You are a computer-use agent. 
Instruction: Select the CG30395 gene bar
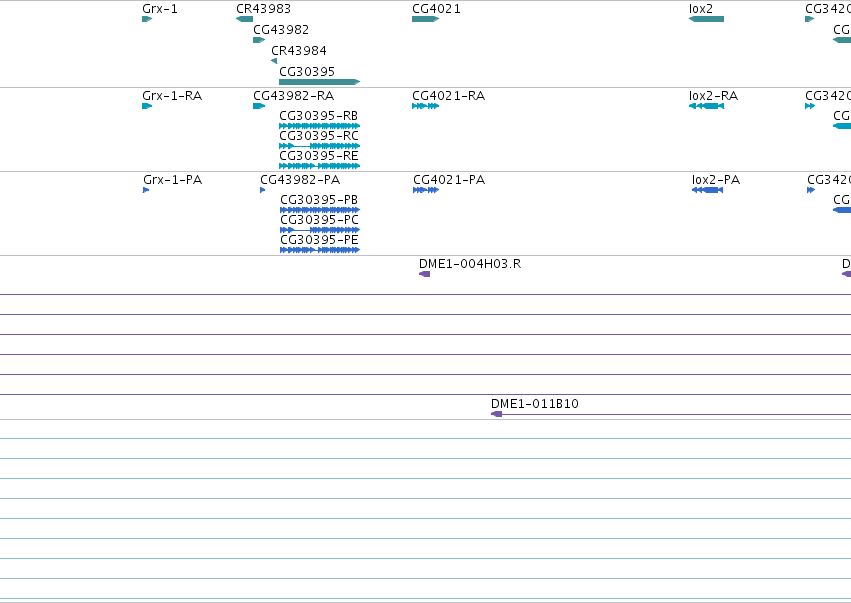pyautogui.click(x=319, y=82)
